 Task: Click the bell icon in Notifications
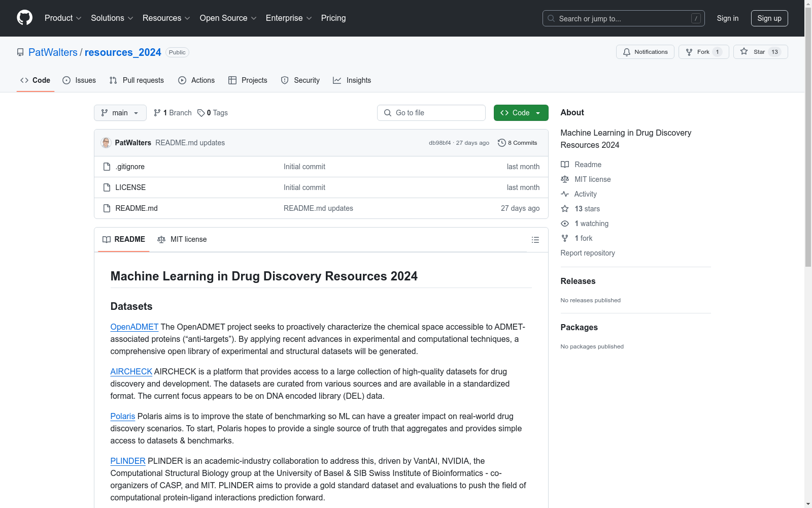(627, 52)
